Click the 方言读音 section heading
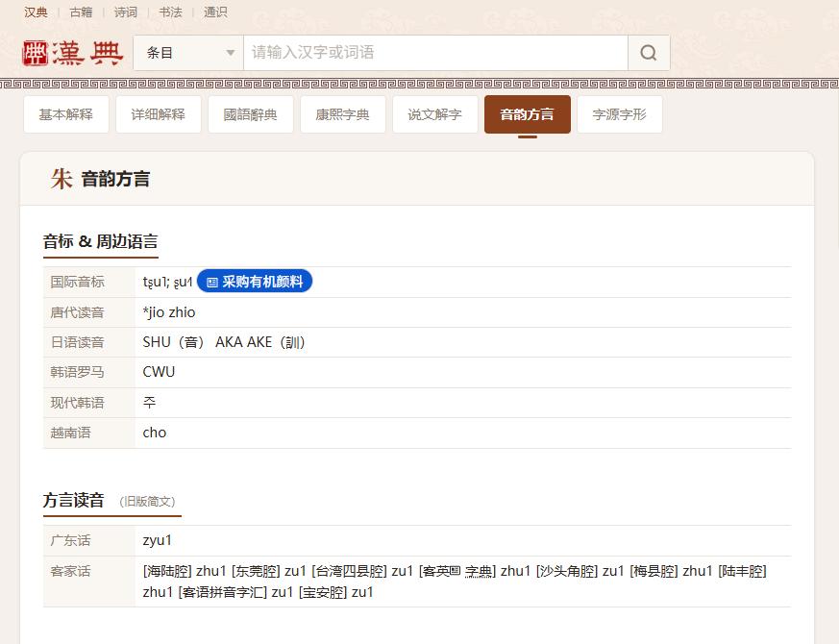Image resolution: width=839 pixels, height=644 pixels. (x=73, y=500)
